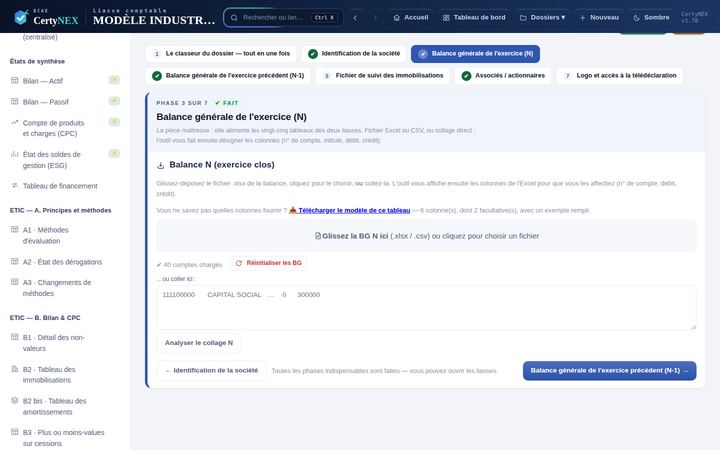Click the Tableau de bord grid icon

click(446, 17)
